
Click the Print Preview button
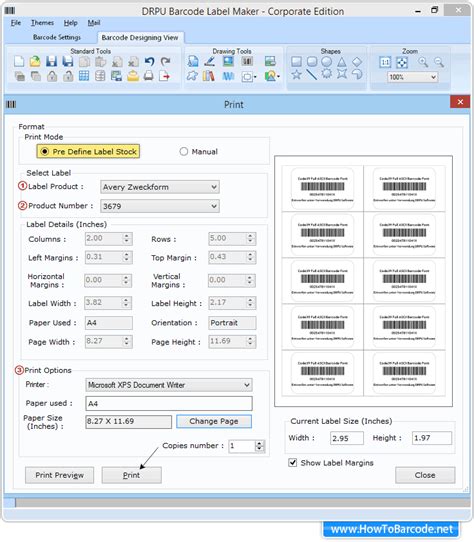click(59, 475)
